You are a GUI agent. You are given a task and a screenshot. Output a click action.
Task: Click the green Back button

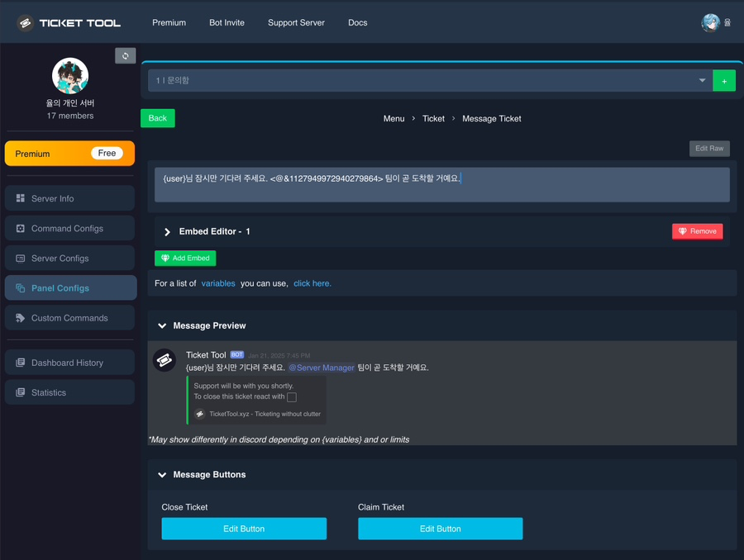point(158,118)
